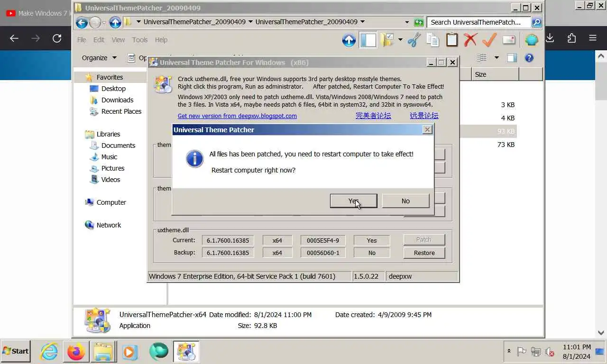Close the Universal Theme Patcher message dialog
Image resolution: width=607 pixels, height=364 pixels.
tap(427, 129)
